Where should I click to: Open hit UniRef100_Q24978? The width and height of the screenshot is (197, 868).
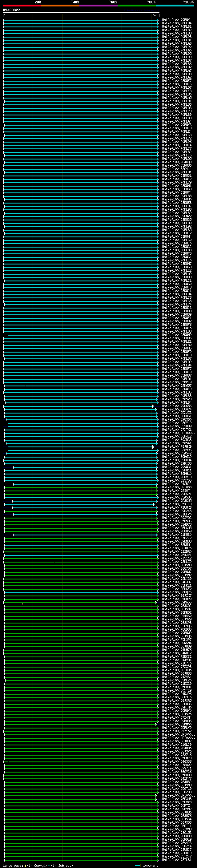[177, 525]
